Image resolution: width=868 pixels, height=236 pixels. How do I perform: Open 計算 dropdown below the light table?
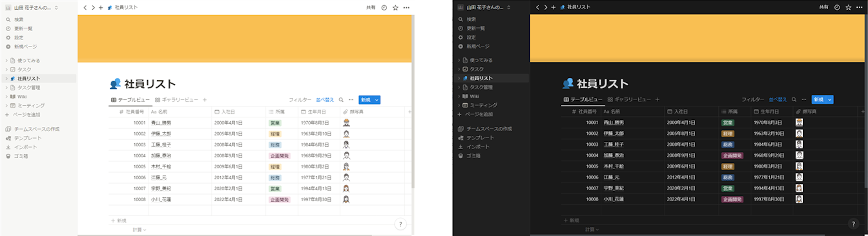tap(139, 230)
